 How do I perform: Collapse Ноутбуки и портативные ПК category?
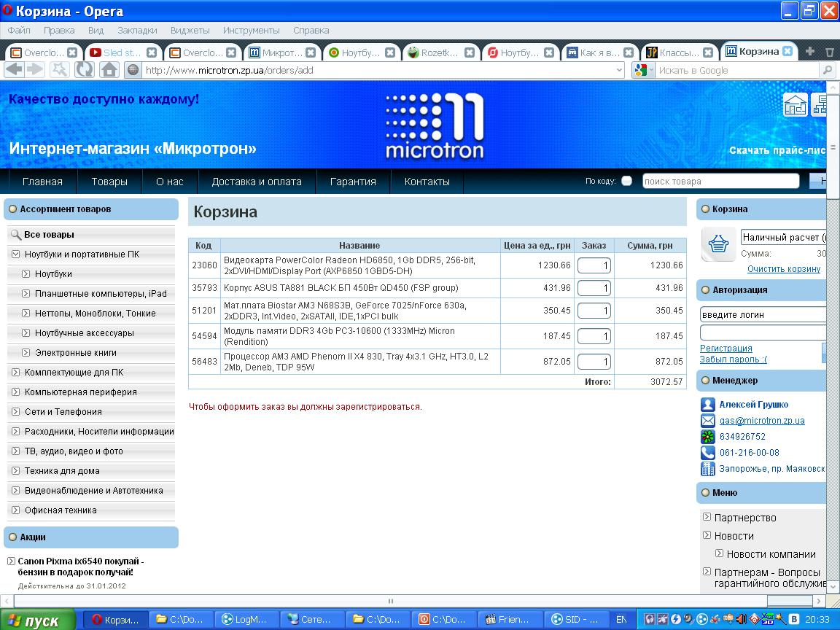click(x=15, y=254)
